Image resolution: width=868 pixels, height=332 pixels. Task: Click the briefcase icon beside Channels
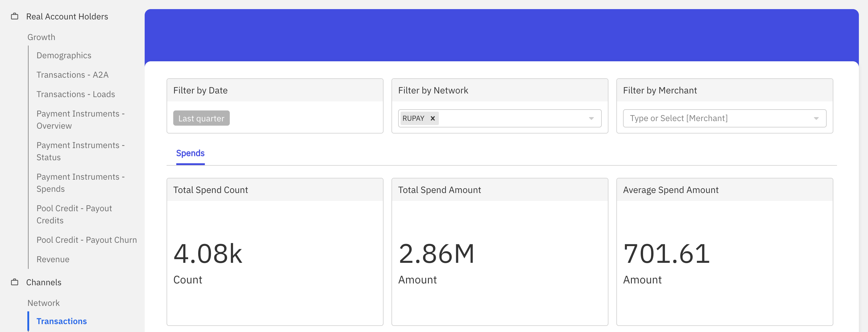pos(15,282)
